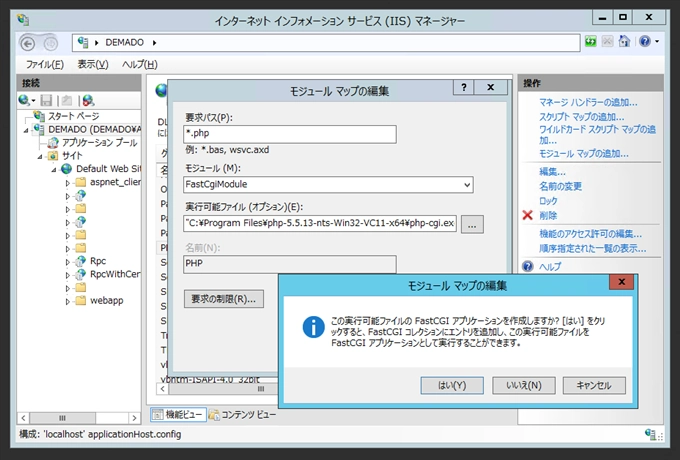Click the RpcWithCert globe icon
This screenshot has height=460, width=680.
pyautogui.click(x=81, y=274)
